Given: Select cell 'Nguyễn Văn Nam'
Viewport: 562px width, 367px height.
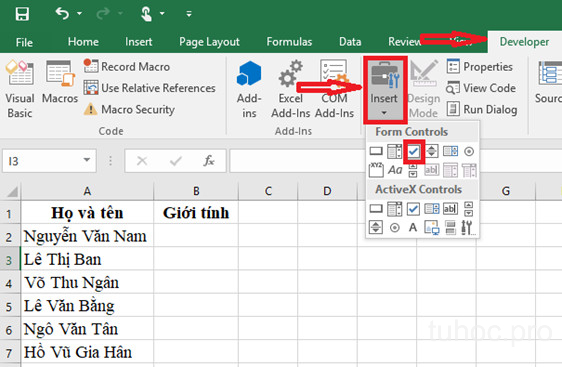Looking at the screenshot, I should 87,236.
